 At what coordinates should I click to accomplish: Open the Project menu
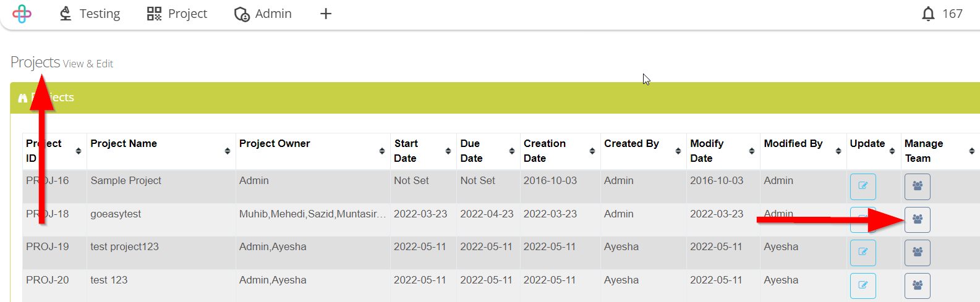click(177, 14)
